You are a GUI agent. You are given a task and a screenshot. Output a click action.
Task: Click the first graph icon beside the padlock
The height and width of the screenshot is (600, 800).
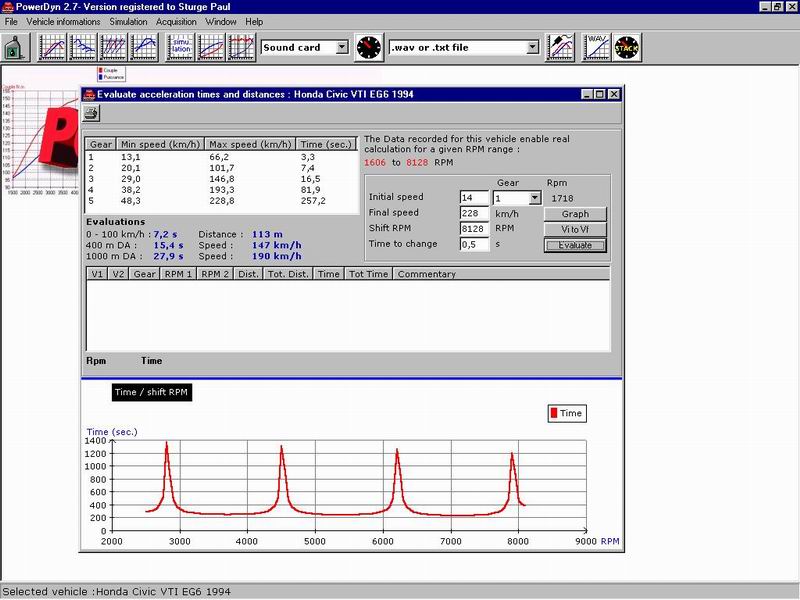52,47
